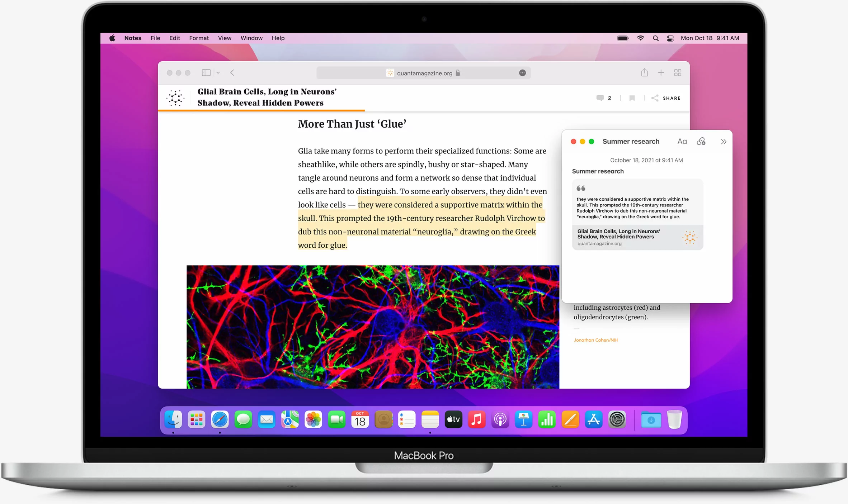
Task: Open Control Center
Action: [670, 38]
